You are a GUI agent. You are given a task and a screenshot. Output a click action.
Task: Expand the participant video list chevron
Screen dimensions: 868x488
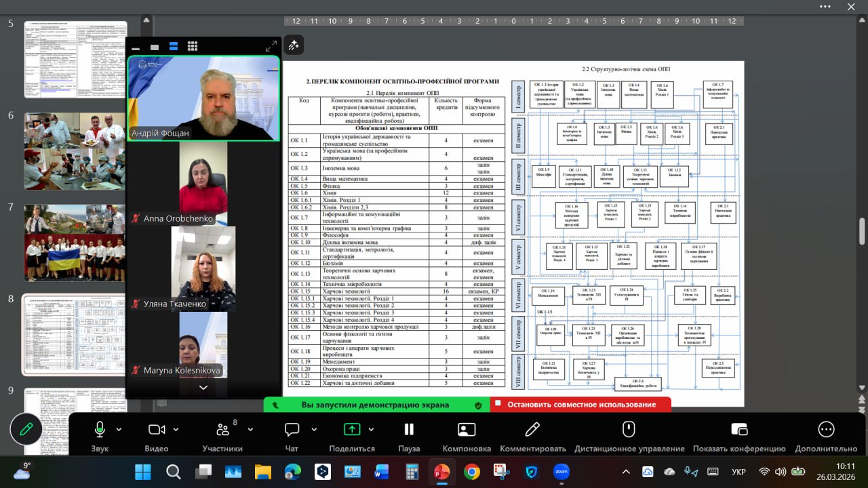203,388
